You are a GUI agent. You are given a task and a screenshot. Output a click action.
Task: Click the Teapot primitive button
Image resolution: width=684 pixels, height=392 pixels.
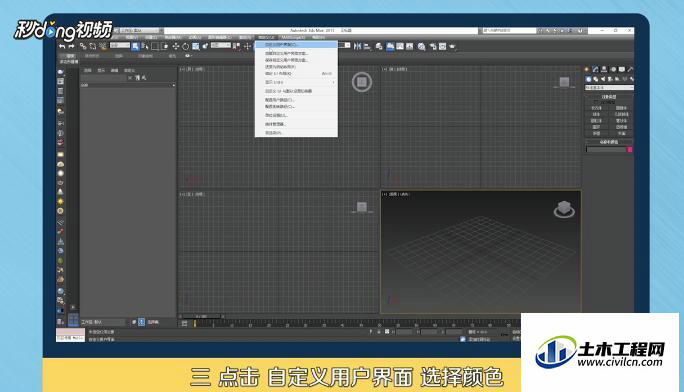point(596,133)
